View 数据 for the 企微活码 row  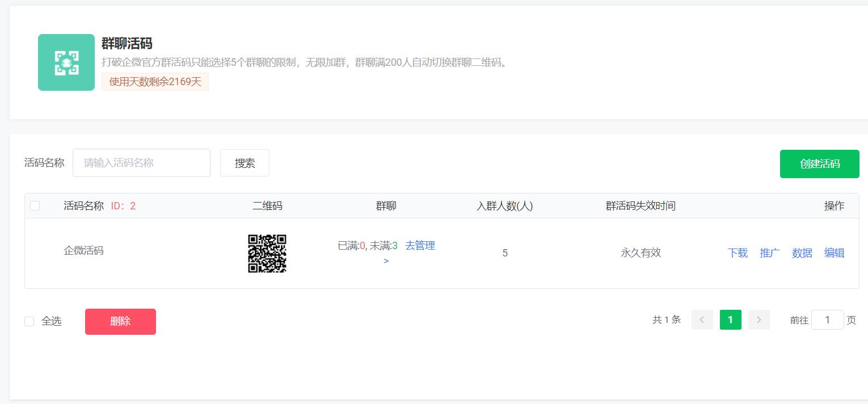pos(802,253)
